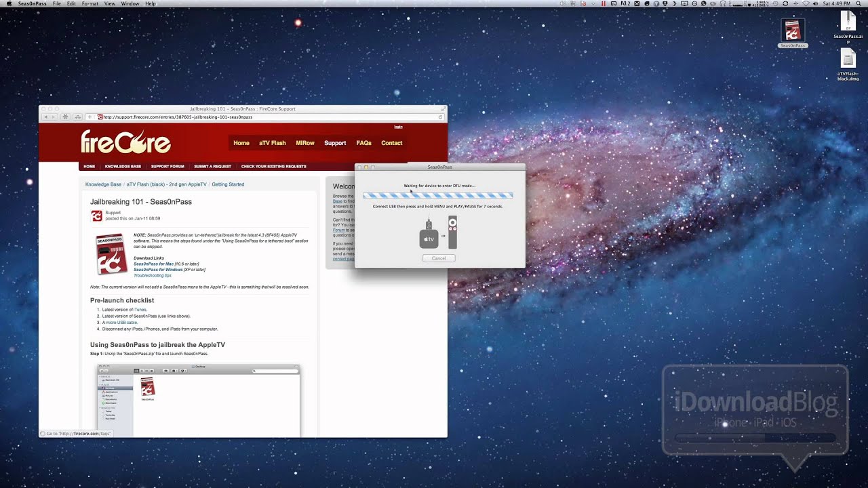Click SUPPORT FORUM in the sub-navigation bar
Viewport: 868px width, 488px height.
click(167, 166)
